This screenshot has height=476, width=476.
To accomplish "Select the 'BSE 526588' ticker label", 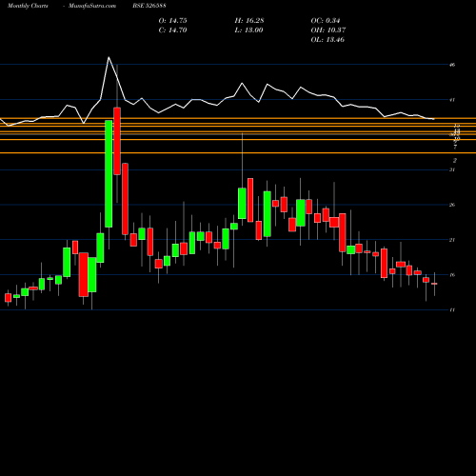I will click(149, 6).
